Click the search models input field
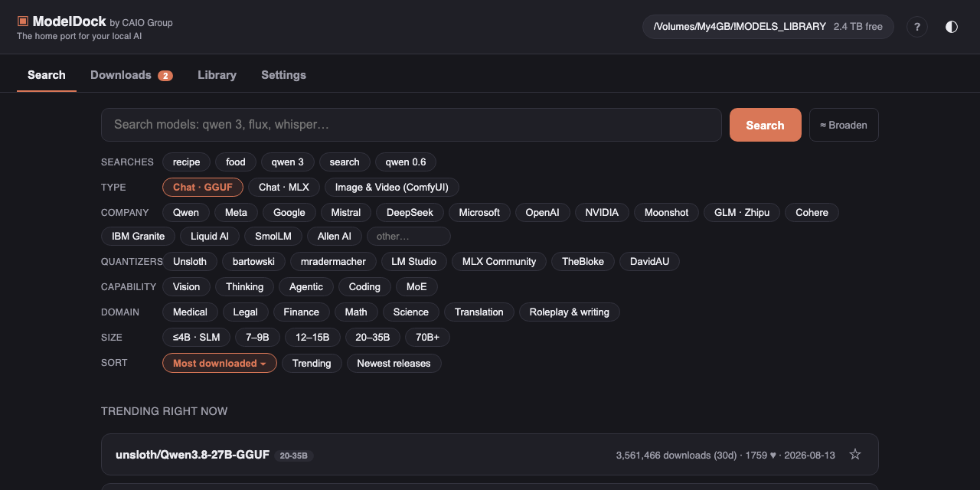 (x=411, y=125)
